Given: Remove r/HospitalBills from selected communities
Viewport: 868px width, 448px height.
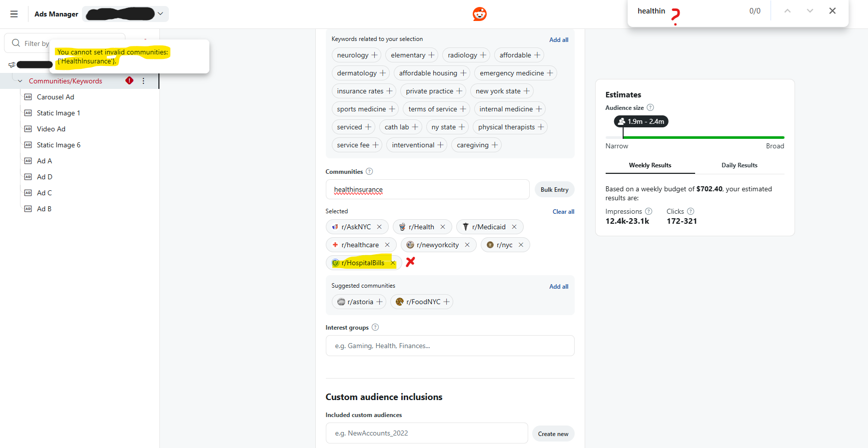Looking at the screenshot, I should pos(393,263).
